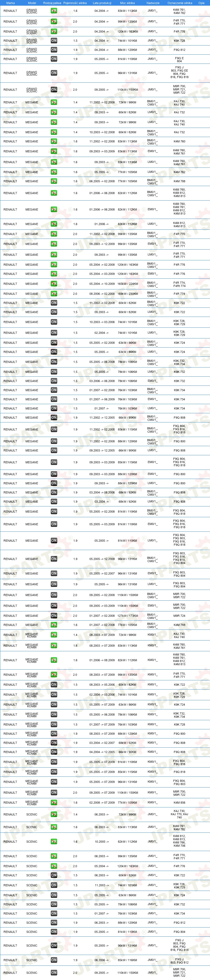Click the Oznaczenie silnika column header

pyautogui.click(x=180, y=3)
